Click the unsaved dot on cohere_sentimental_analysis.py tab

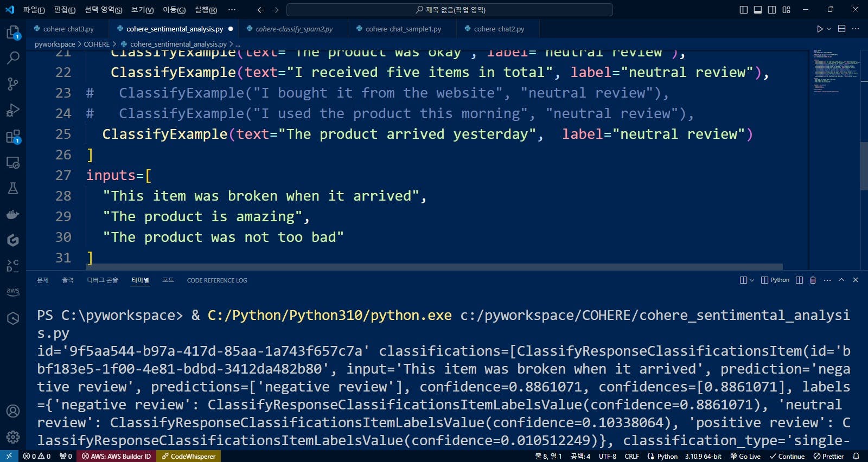231,29
